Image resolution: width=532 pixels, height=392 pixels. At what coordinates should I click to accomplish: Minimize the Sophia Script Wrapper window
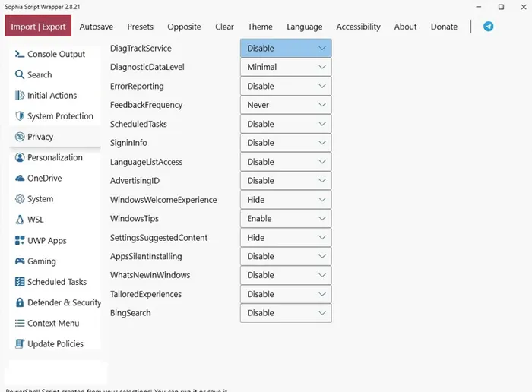(478, 7)
